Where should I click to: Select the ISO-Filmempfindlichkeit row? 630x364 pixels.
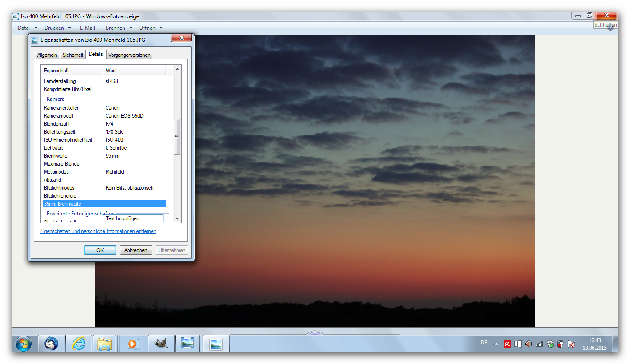coord(104,140)
